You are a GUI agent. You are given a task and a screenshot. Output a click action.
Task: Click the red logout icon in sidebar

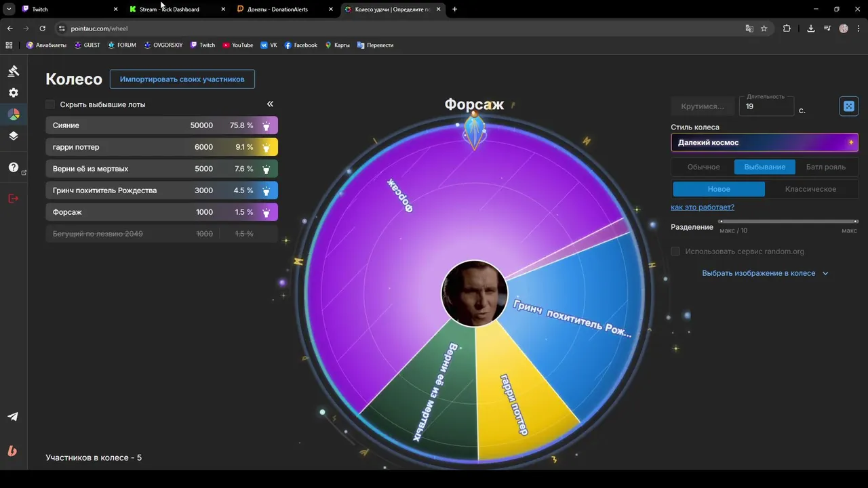pyautogui.click(x=14, y=198)
